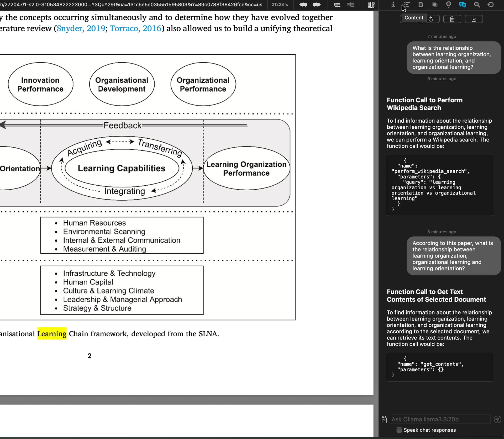Focus the Ask Ollama llama3.3:70b field
This screenshot has height=439, width=504.
coord(440,419)
